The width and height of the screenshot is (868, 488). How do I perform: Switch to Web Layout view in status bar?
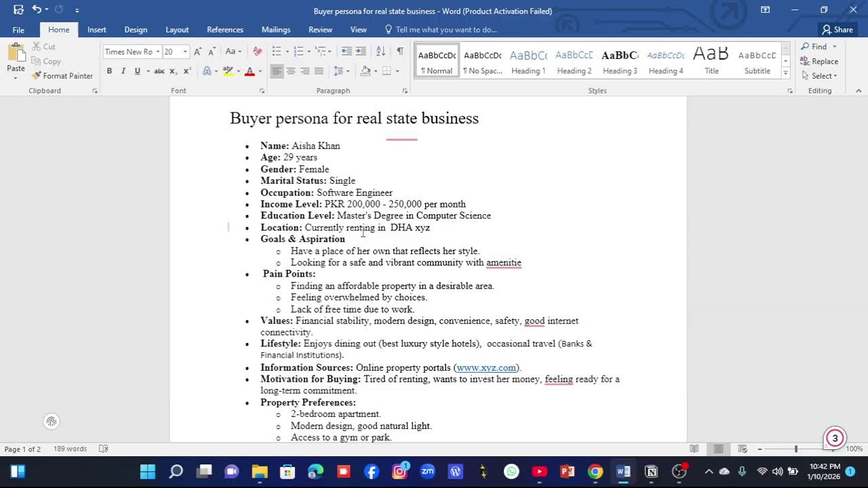coord(743,449)
